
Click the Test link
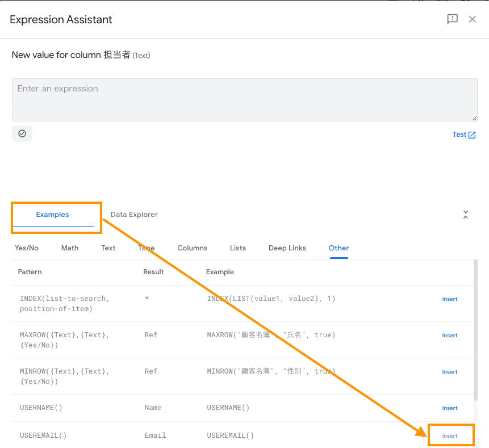pos(463,135)
